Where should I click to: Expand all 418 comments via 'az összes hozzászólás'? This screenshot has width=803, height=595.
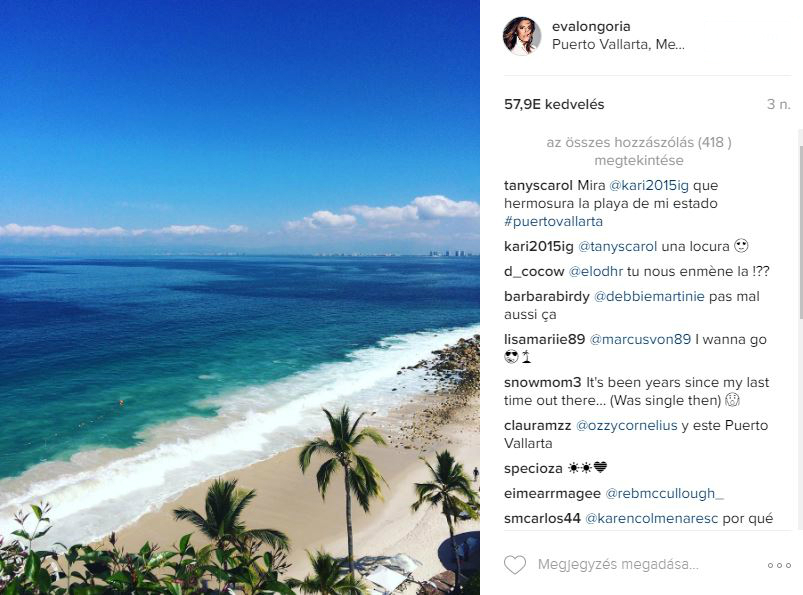639,151
